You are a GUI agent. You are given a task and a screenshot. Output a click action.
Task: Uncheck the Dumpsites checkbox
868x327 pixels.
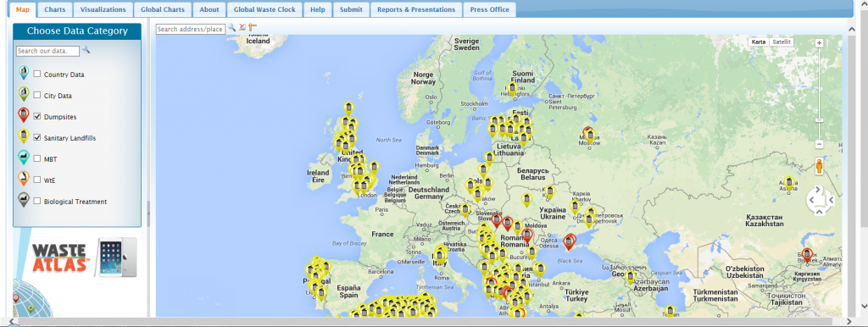coord(37,116)
